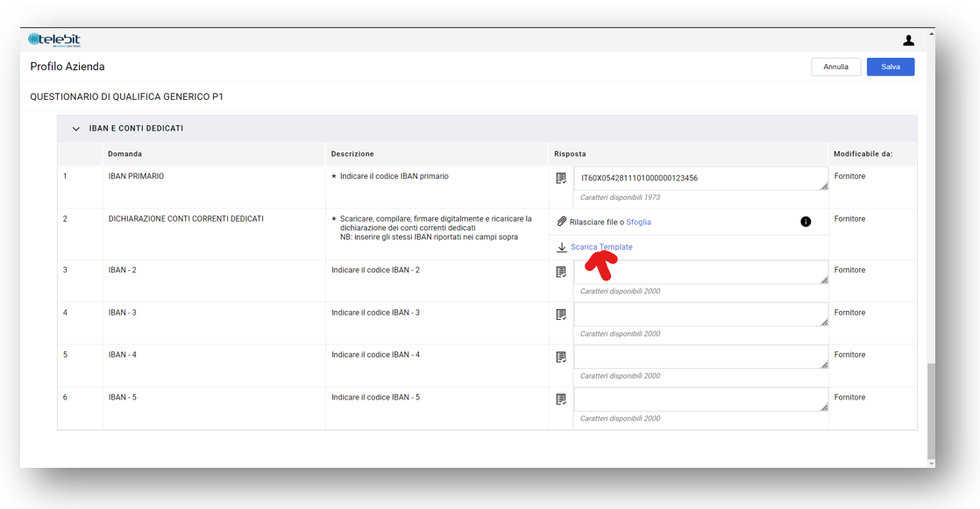Click the paperclip attachment icon
This screenshot has width=980, height=509.
tap(562, 222)
